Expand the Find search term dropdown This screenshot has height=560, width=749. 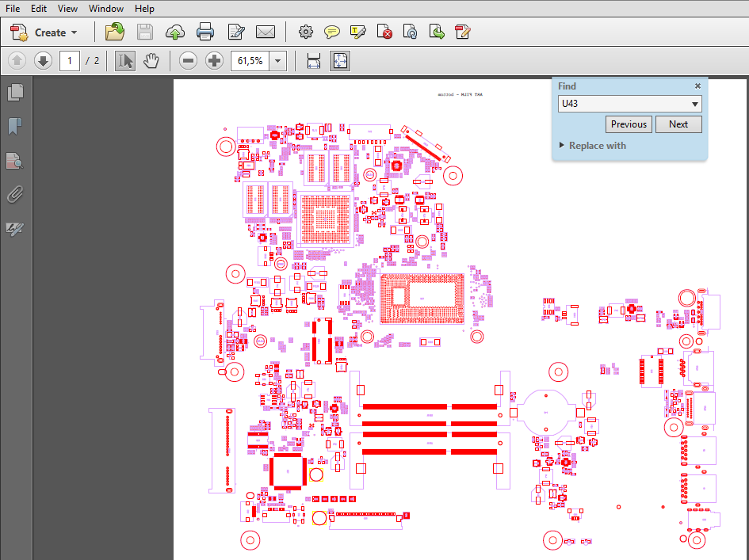[695, 105]
